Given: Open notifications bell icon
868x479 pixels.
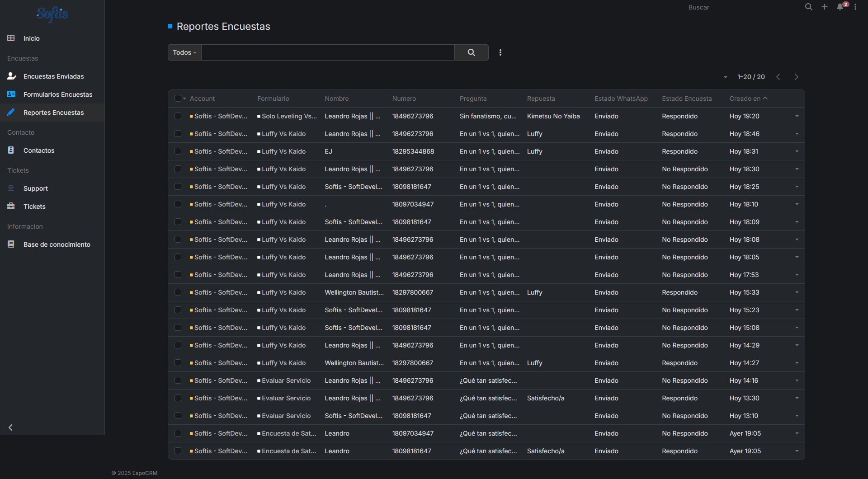Looking at the screenshot, I should coord(840,7).
